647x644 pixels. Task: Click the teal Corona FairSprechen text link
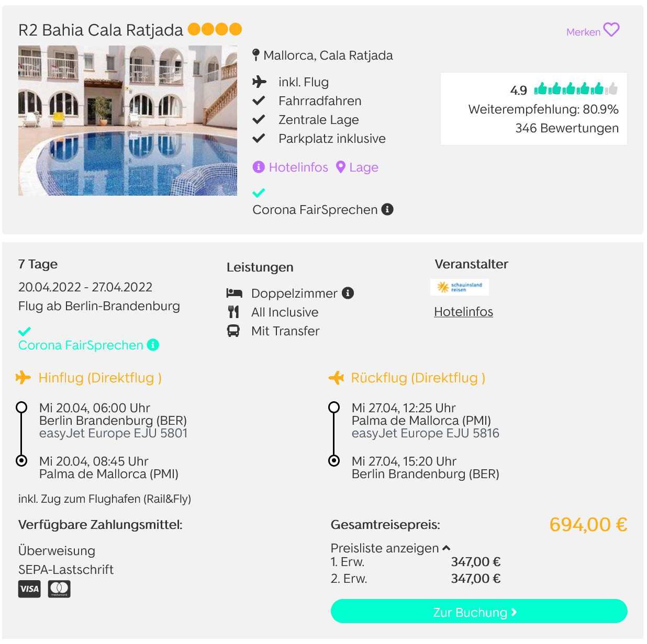pos(81,345)
